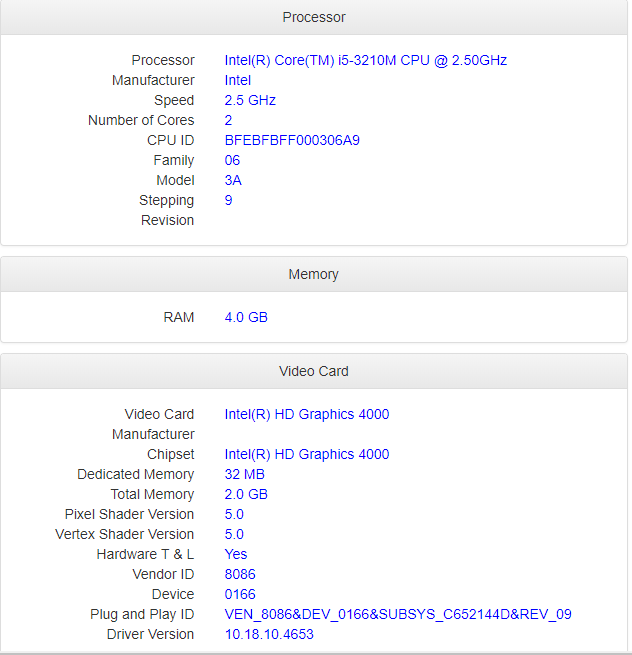Click the Dedicated Memory value '32 MB'
This screenshot has width=632, height=655.
(x=244, y=474)
